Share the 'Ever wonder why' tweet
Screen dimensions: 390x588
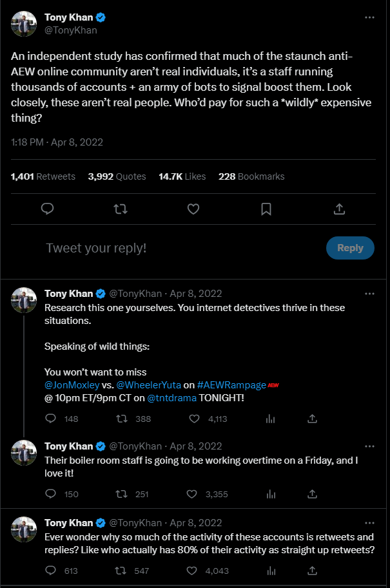[312, 571]
